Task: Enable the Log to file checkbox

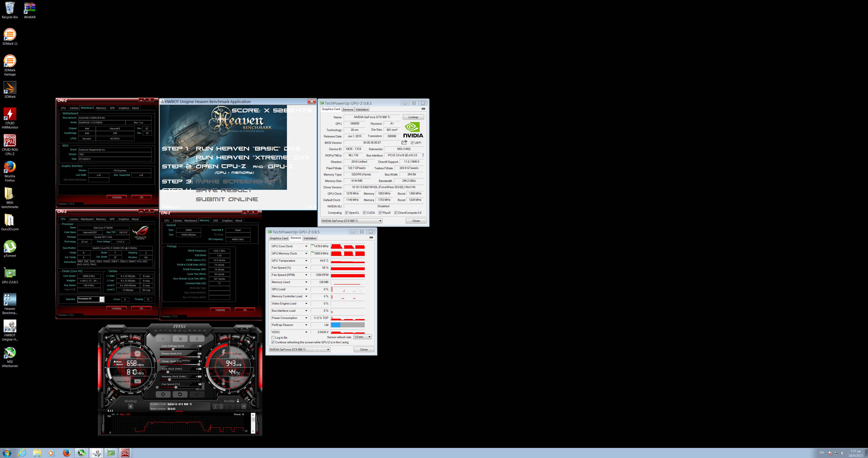Action: pyautogui.click(x=273, y=338)
